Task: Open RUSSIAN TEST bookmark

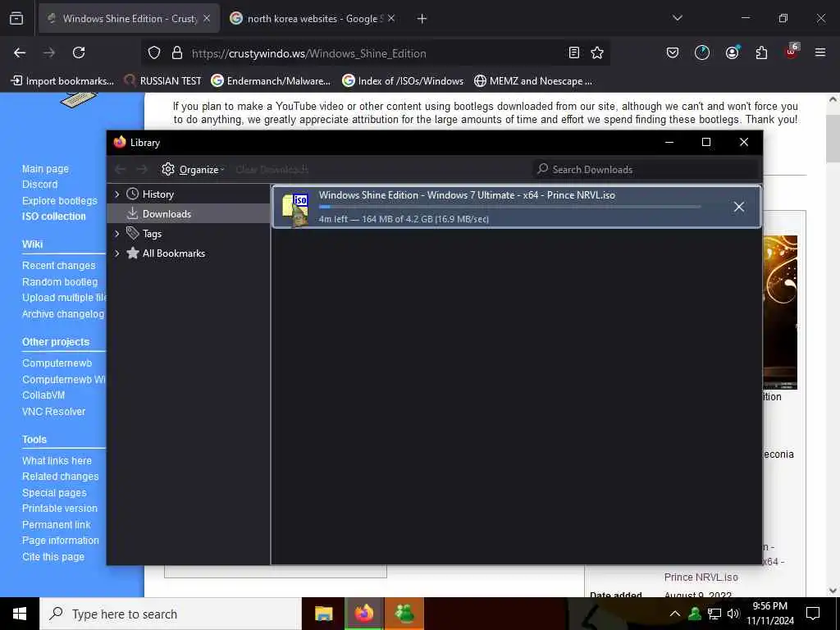Action: pyautogui.click(x=163, y=81)
